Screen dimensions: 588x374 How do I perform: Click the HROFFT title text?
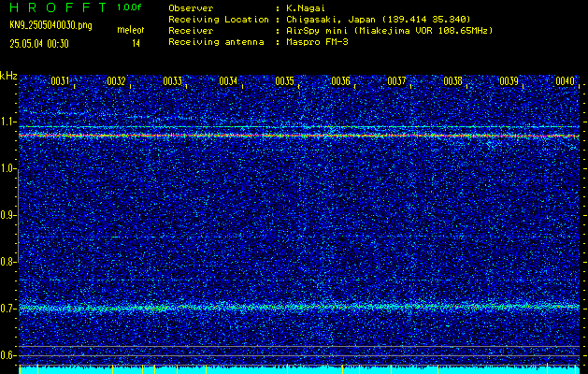coord(59,7)
